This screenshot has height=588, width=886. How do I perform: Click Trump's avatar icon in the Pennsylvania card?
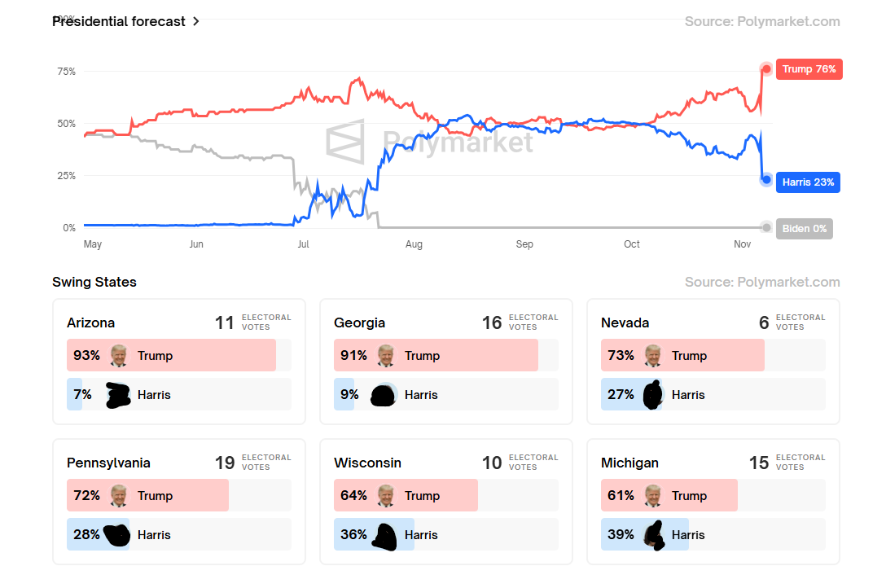pyautogui.click(x=119, y=495)
